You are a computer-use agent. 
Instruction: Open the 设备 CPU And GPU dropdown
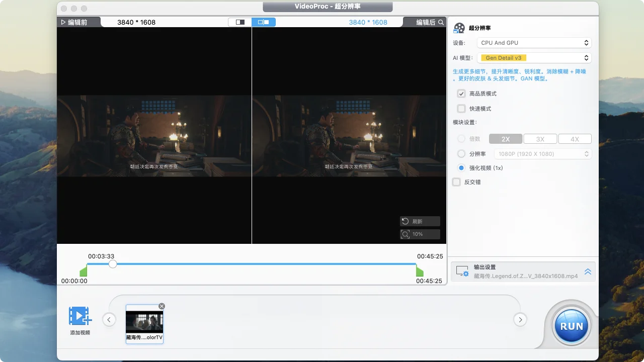pyautogui.click(x=534, y=43)
